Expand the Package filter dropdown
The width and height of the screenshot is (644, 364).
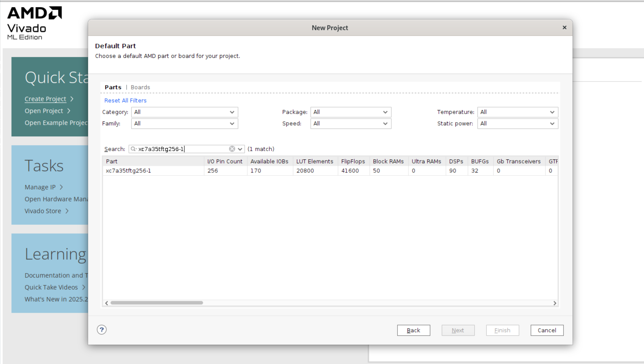[351, 112]
